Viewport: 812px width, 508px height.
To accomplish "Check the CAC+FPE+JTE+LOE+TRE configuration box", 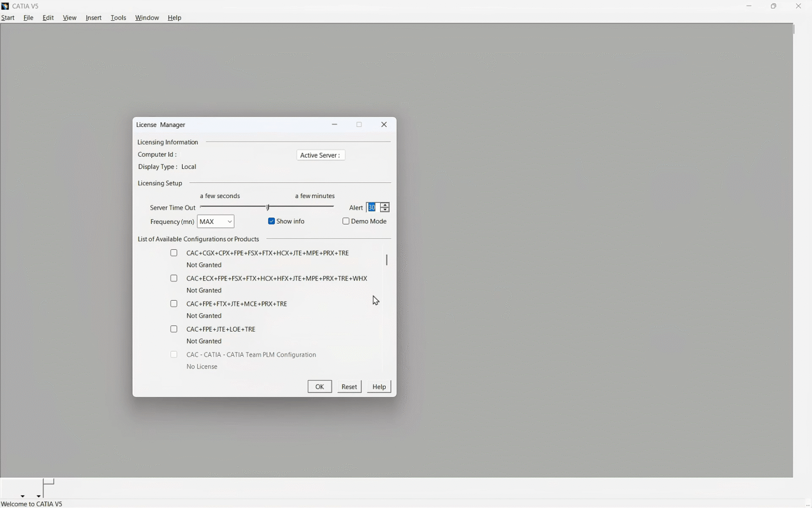I will 174,329.
